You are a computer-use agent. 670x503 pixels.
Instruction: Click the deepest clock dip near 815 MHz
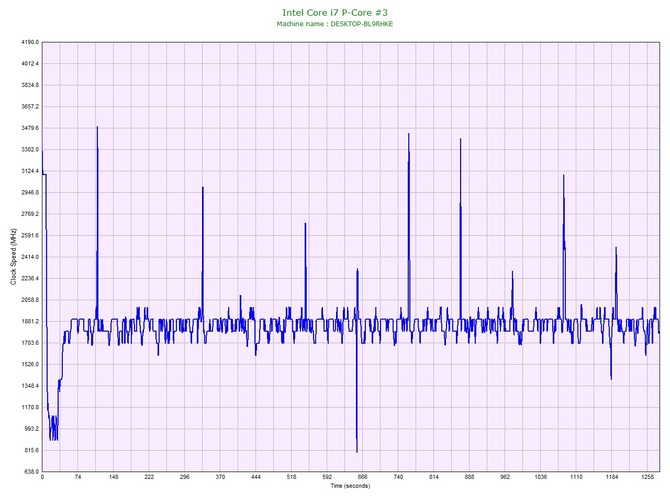point(357,451)
